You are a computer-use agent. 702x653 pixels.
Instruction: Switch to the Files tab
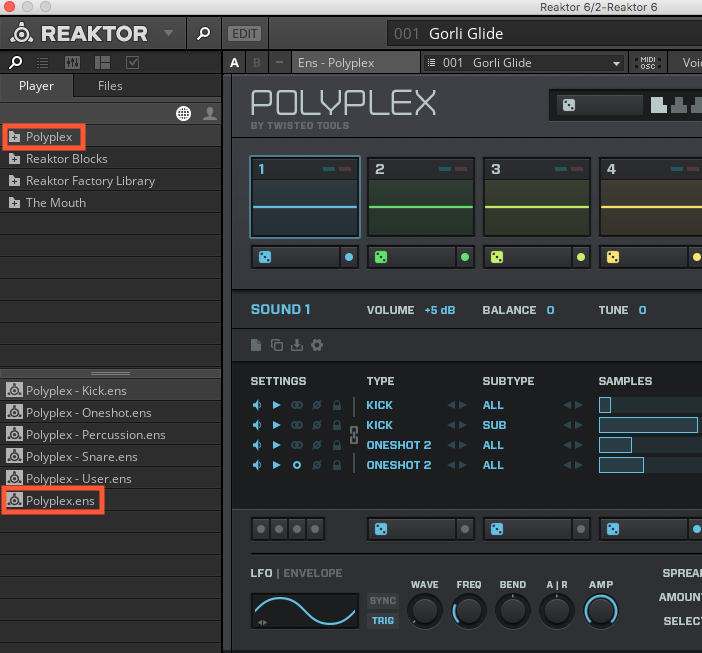(x=110, y=86)
